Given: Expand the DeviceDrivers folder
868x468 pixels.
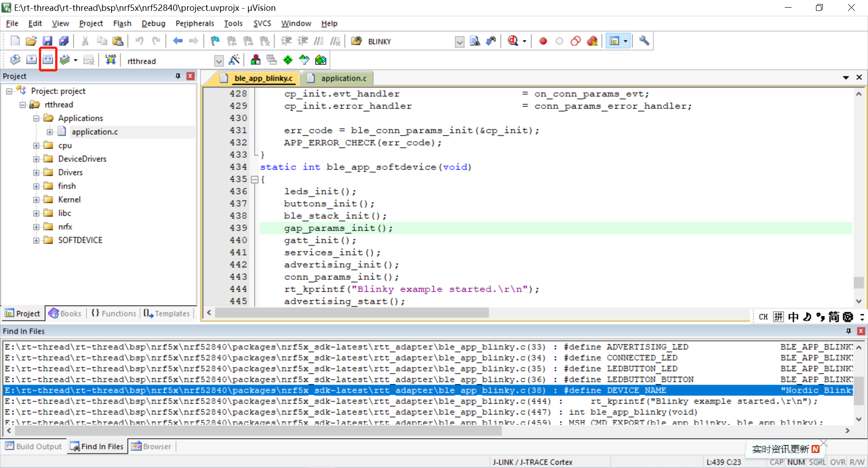Looking at the screenshot, I should click(36, 159).
